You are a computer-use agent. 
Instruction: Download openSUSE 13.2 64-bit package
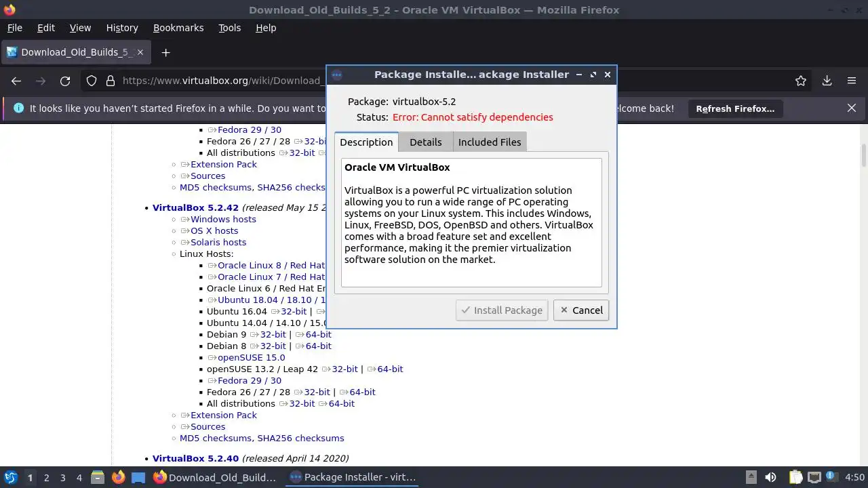[390, 369]
